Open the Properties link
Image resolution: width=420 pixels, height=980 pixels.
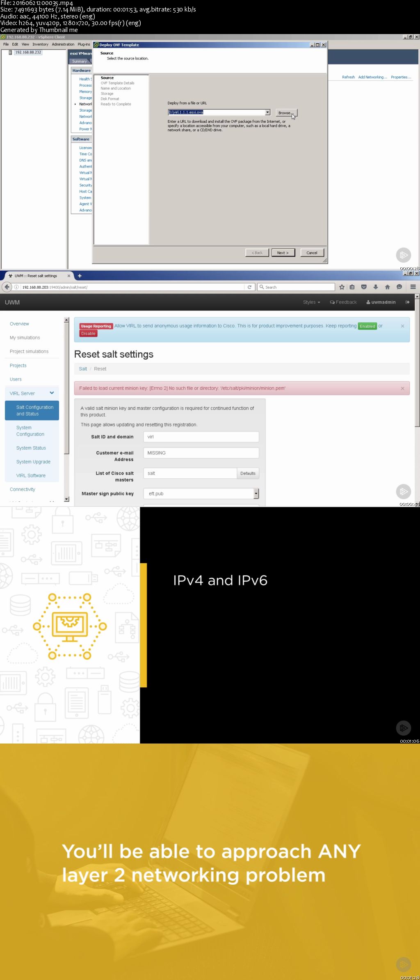401,77
